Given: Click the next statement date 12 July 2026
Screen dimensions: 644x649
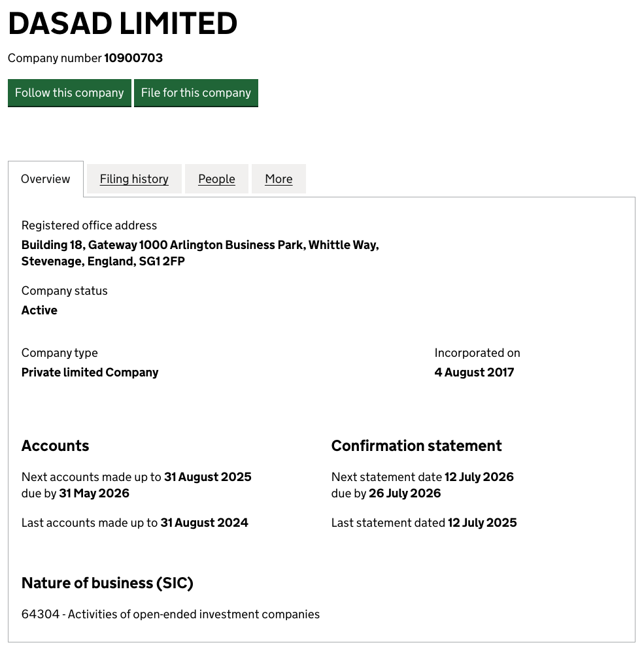Looking at the screenshot, I should (479, 477).
